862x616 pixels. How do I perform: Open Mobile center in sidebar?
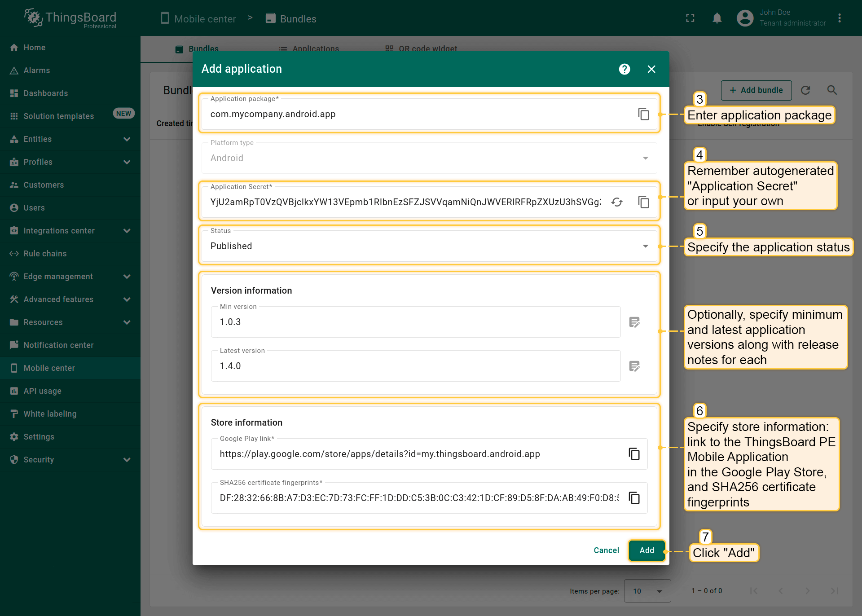tap(49, 368)
